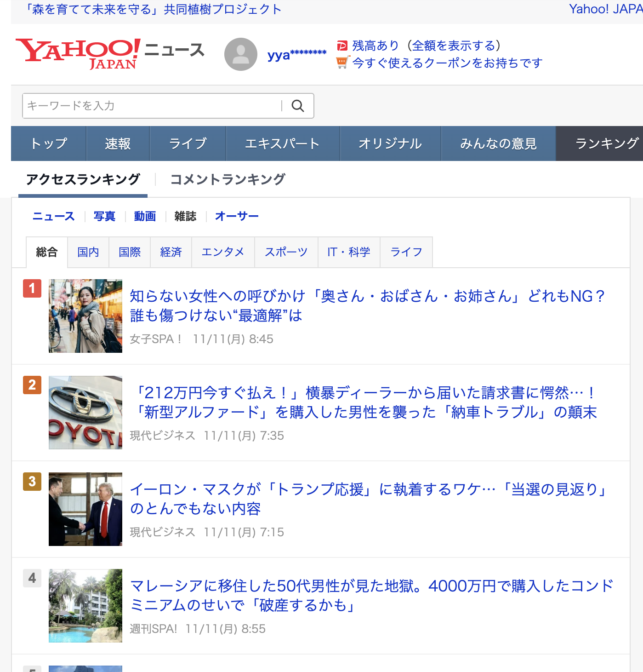Open the イーロン・マスク トランプ応援 article
The height and width of the screenshot is (672, 643).
369,499
